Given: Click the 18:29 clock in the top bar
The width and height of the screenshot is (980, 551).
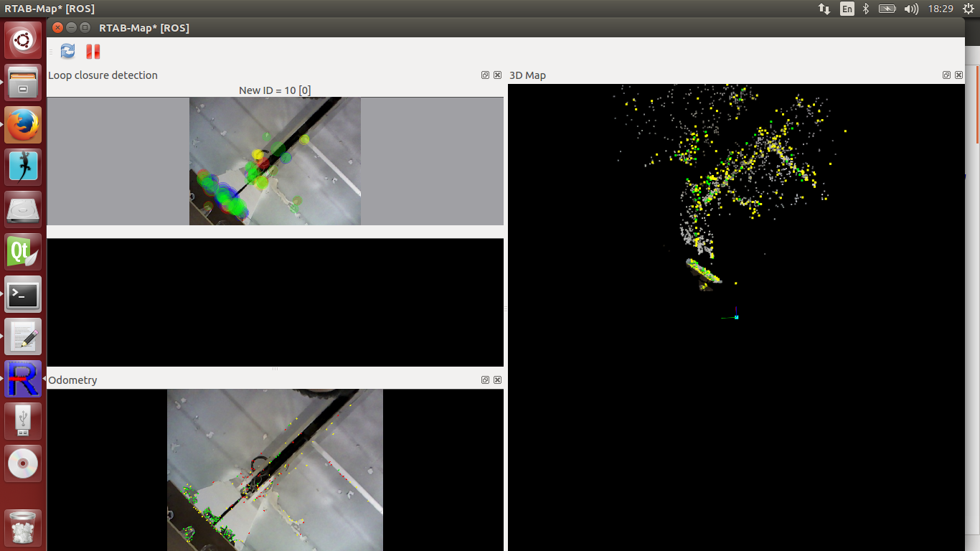Looking at the screenshot, I should pos(940,9).
